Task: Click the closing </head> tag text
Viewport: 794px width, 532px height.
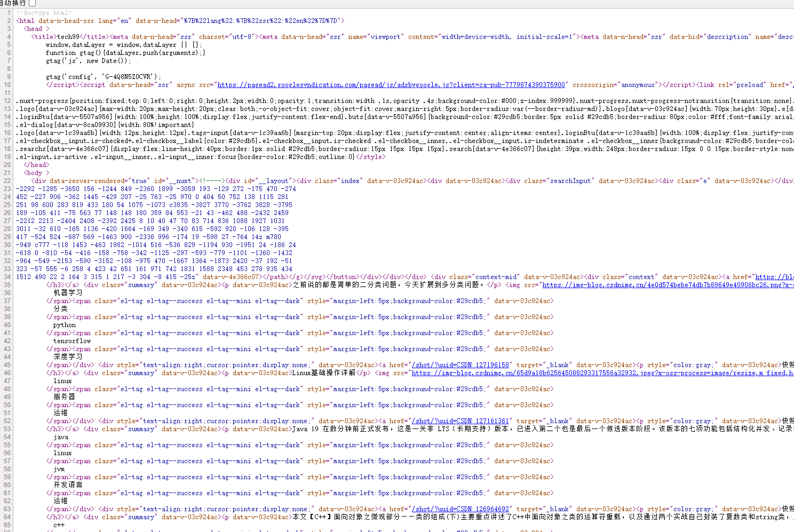Action: [36, 165]
